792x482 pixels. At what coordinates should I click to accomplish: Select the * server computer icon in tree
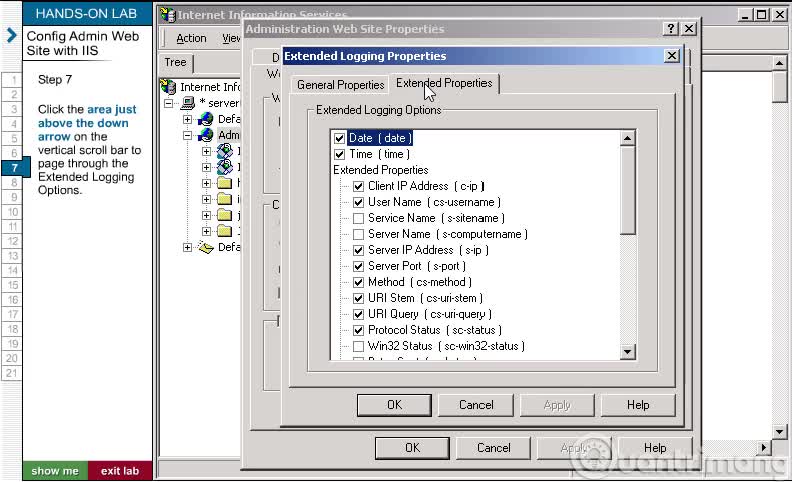click(188, 103)
